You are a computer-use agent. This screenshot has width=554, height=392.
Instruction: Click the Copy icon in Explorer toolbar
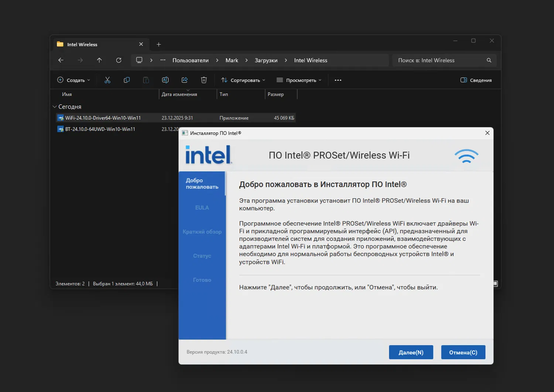[x=127, y=80]
